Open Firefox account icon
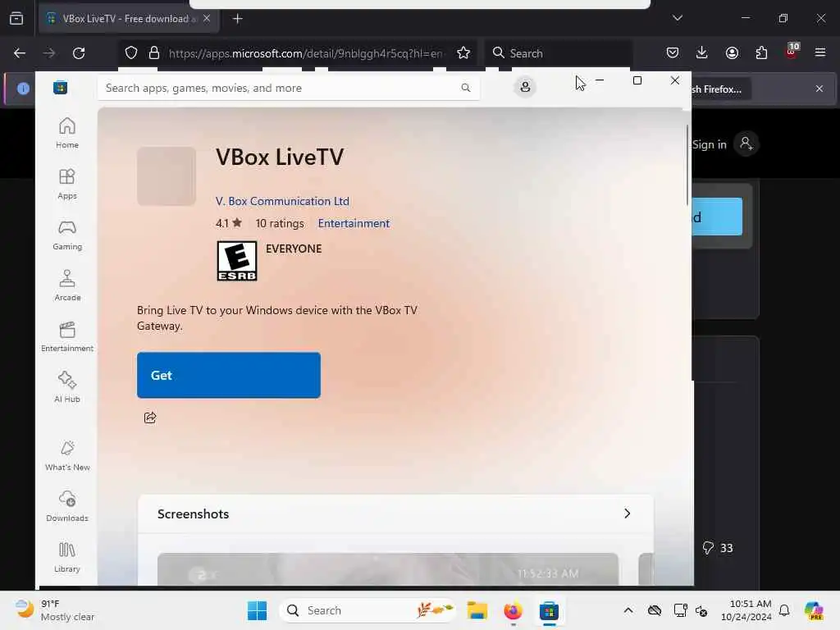 (732, 53)
